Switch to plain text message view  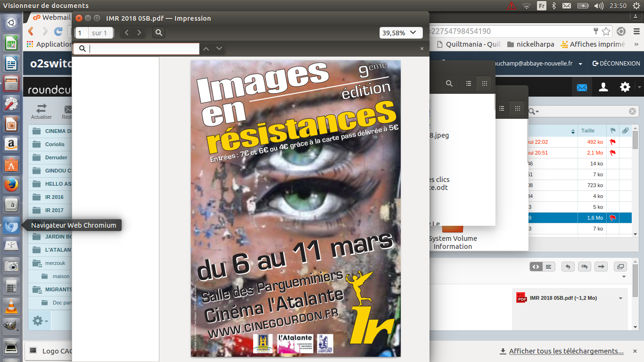(x=548, y=266)
